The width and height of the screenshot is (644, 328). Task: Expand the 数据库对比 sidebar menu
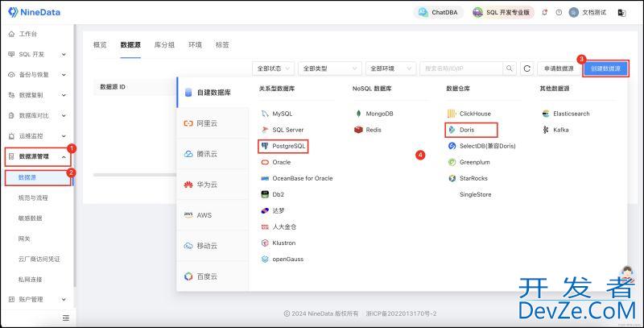point(37,115)
